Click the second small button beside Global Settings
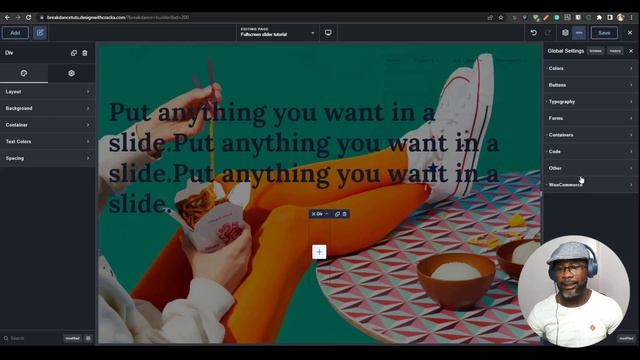The image size is (640, 360). [x=615, y=51]
